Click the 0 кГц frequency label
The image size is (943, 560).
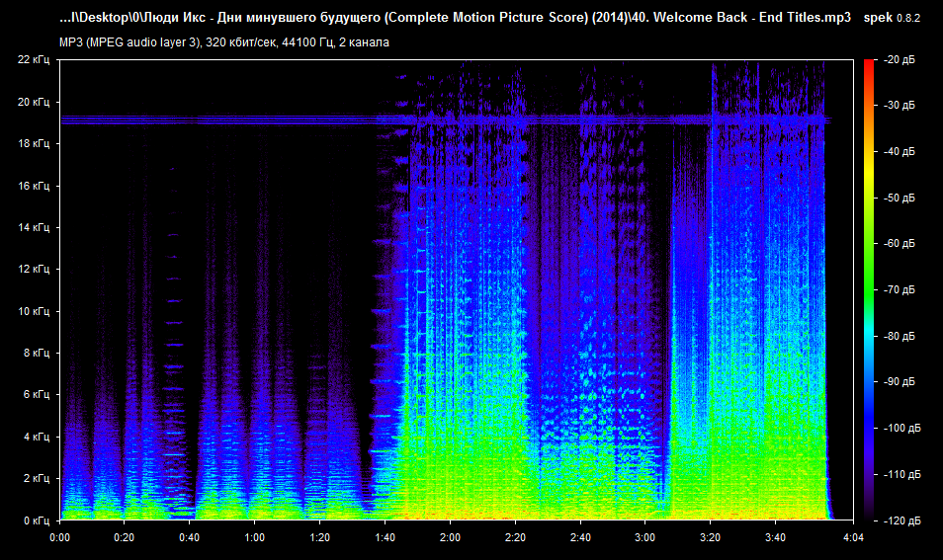click(x=36, y=520)
